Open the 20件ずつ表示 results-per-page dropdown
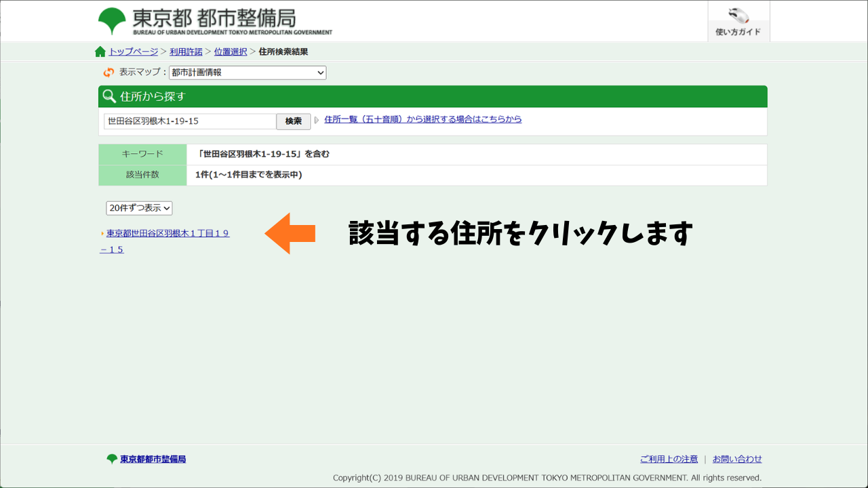Image resolution: width=868 pixels, height=488 pixels. (139, 208)
